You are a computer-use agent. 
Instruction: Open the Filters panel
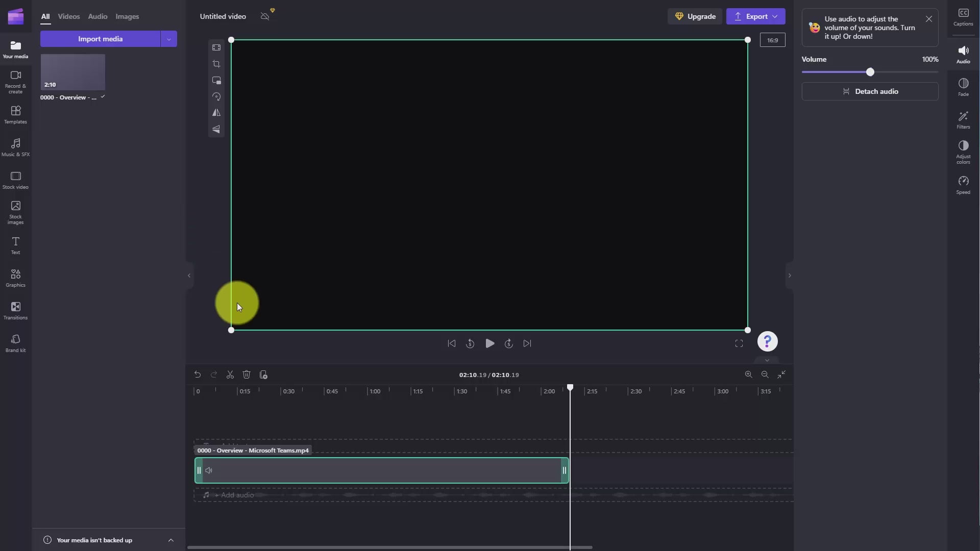coord(963,120)
